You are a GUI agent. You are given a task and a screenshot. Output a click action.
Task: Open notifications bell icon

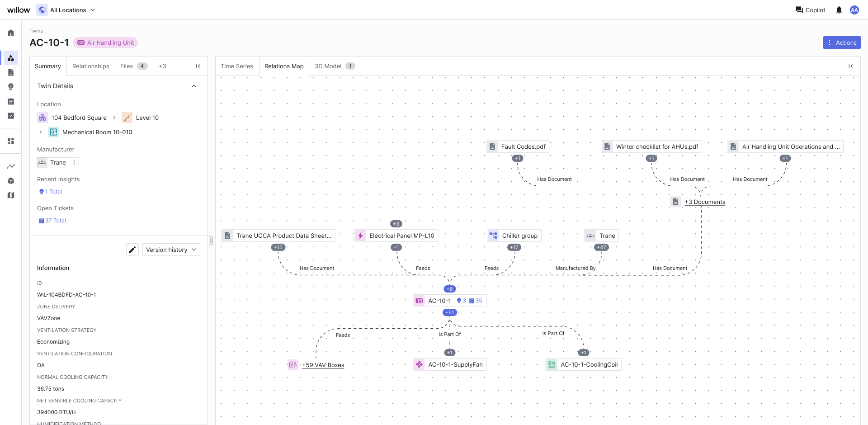(x=839, y=10)
